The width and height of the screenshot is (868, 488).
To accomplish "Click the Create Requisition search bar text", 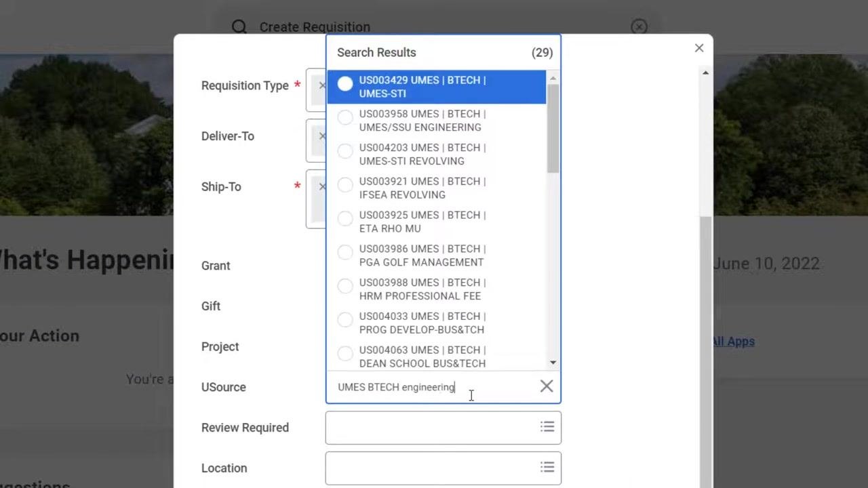I will point(315,27).
